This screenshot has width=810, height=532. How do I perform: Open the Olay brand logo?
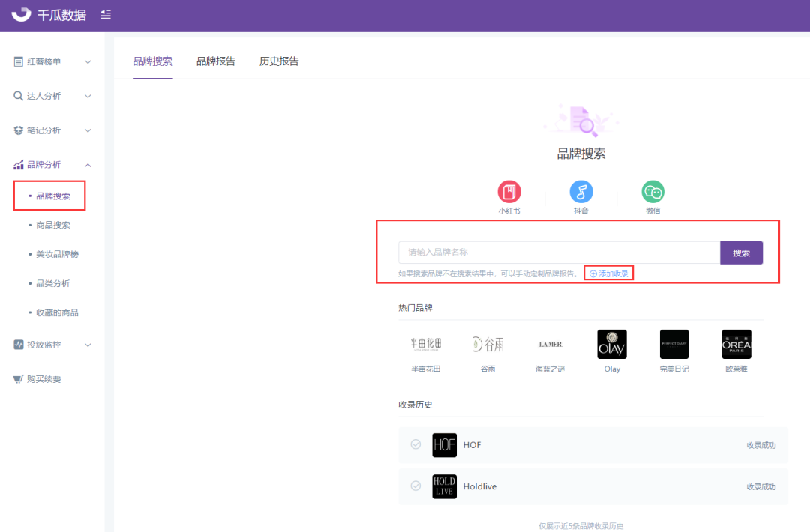click(x=612, y=344)
